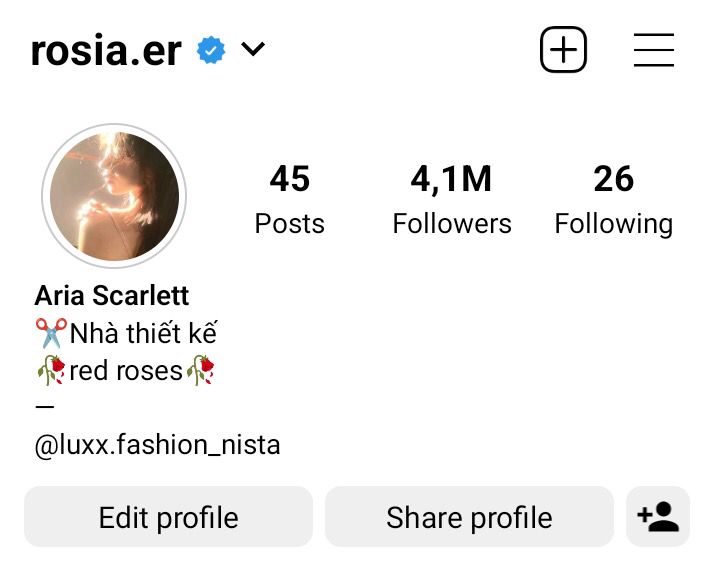Image resolution: width=720 pixels, height=566 pixels.
Task: Open the @luxx.fashion_nista mention link
Action: [x=158, y=445]
